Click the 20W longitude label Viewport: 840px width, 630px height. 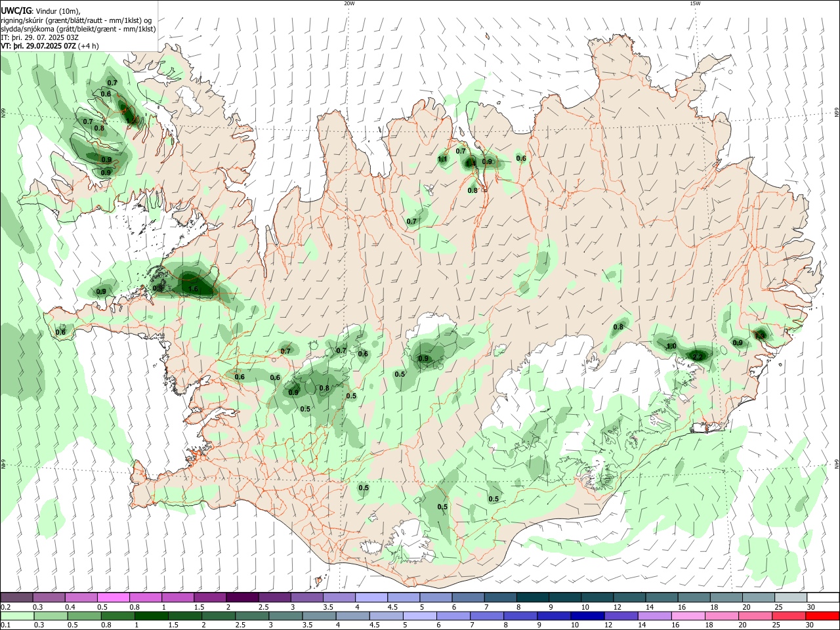pyautogui.click(x=349, y=3)
